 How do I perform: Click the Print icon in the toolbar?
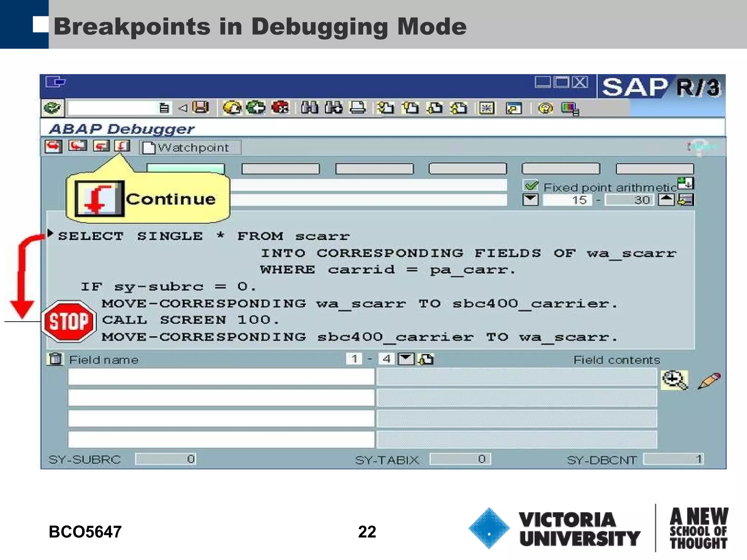(x=357, y=108)
